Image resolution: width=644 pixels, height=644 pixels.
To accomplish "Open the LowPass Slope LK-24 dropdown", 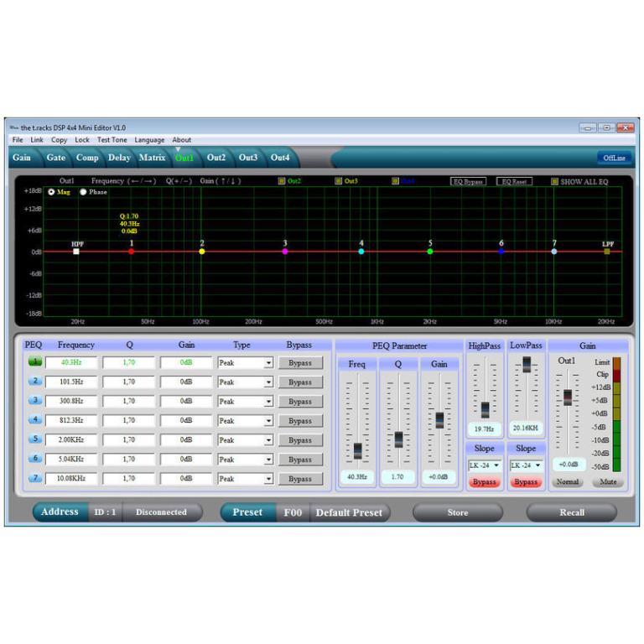I will 526,465.
